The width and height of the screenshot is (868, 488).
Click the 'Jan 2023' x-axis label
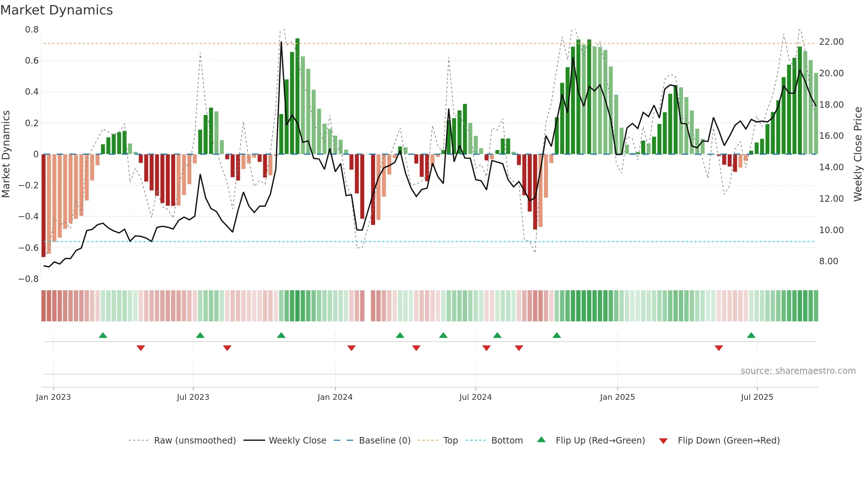tap(54, 397)
